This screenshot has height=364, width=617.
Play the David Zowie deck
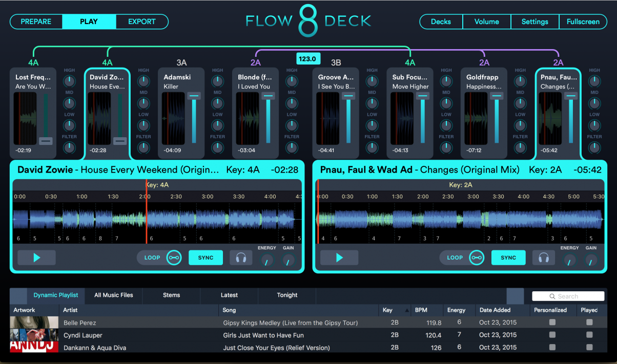tap(36, 258)
